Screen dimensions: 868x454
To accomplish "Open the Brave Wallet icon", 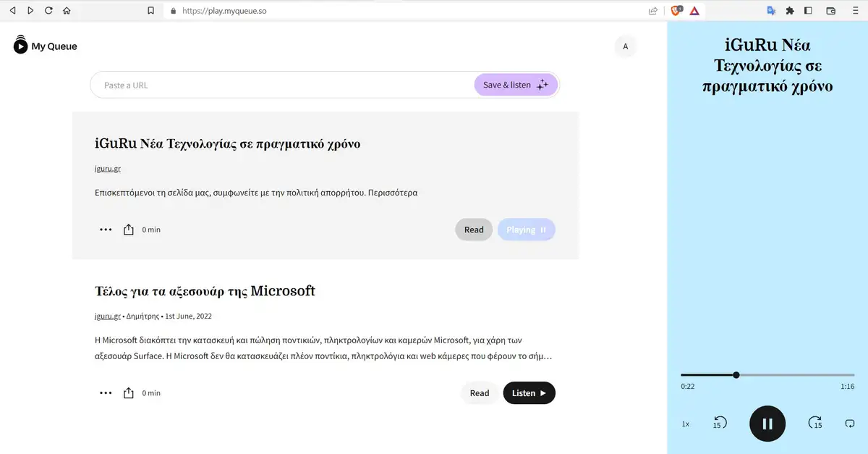I will click(x=831, y=11).
